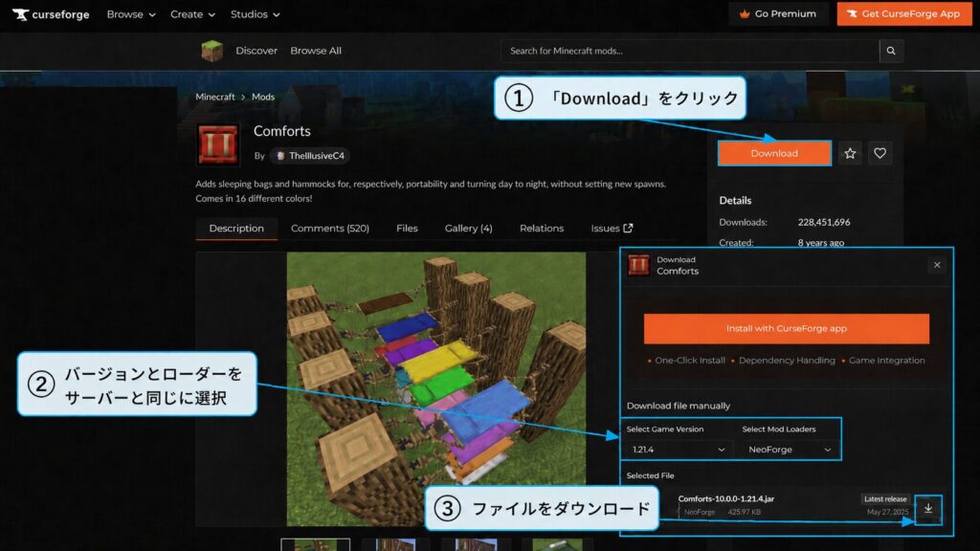The height and width of the screenshot is (551, 980).
Task: Click the Downloads count 228,451,696
Action: click(824, 222)
